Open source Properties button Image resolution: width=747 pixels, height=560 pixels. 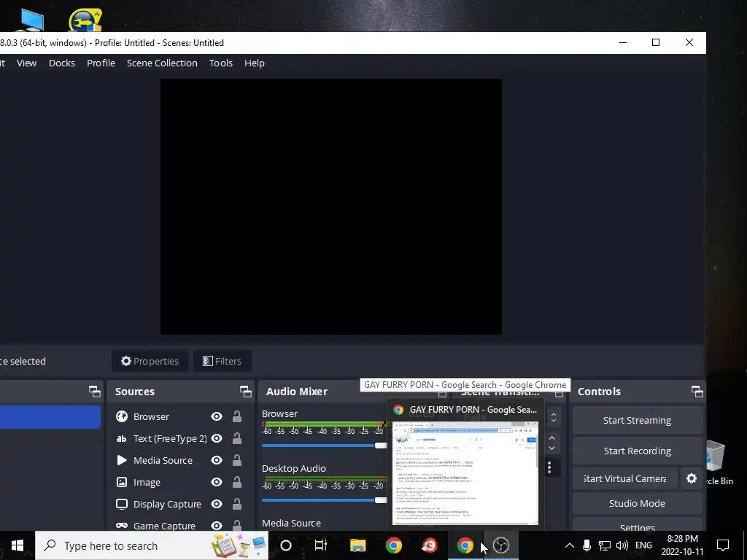(x=150, y=361)
